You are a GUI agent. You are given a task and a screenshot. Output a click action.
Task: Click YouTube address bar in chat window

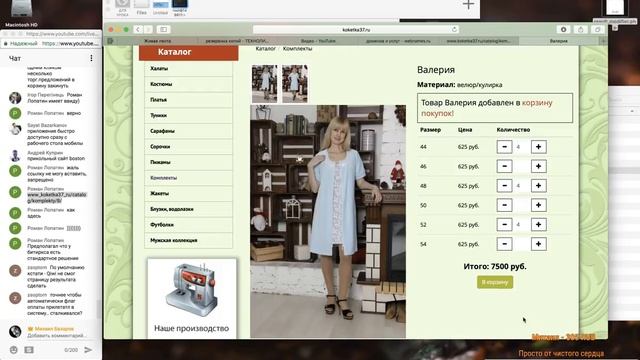[51, 43]
